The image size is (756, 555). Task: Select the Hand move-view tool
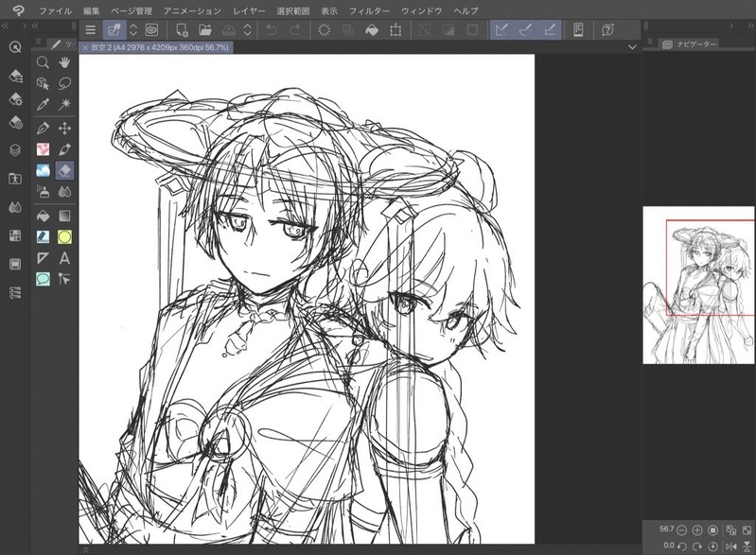(64, 62)
